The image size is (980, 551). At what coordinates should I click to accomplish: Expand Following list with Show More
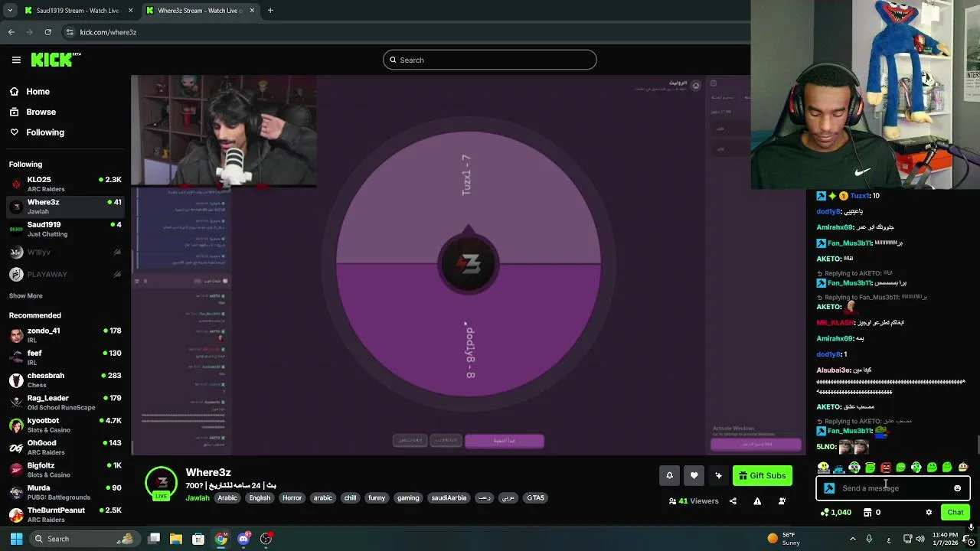25,296
